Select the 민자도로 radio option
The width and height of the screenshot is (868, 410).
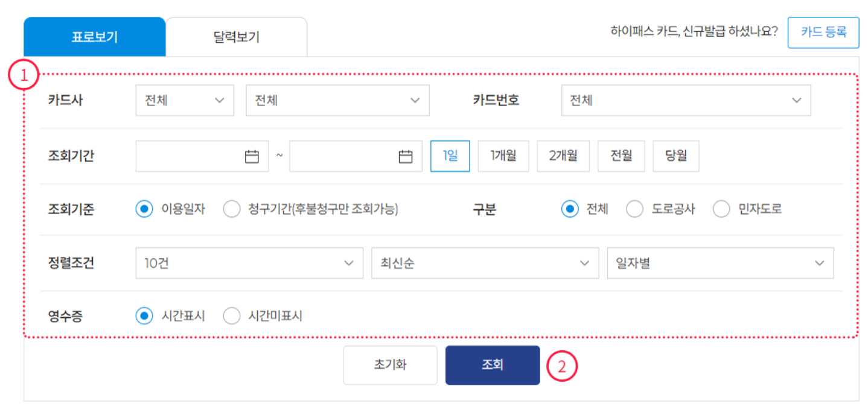tap(721, 209)
